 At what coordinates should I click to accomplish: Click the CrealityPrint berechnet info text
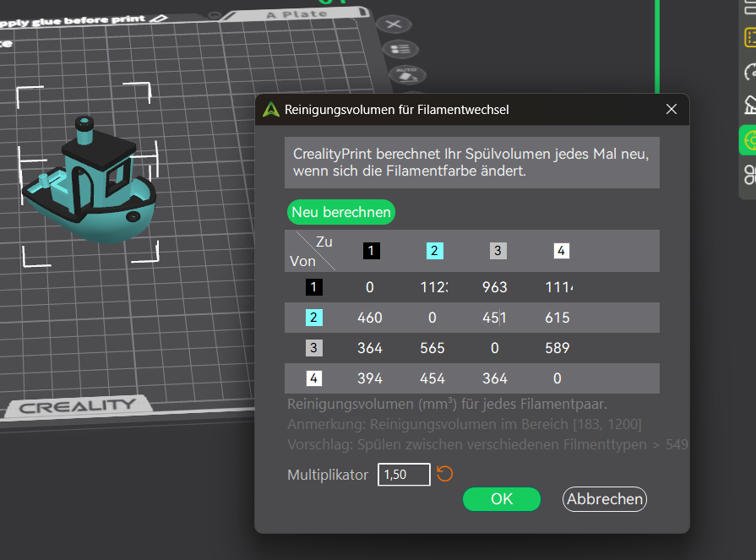pyautogui.click(x=471, y=162)
